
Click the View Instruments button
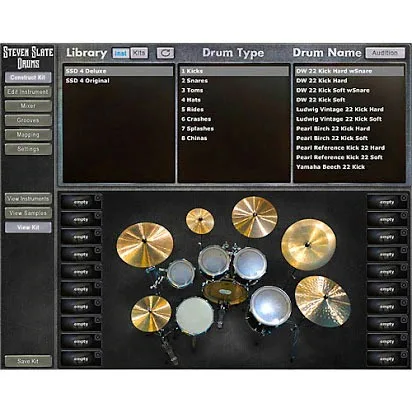pos(28,199)
